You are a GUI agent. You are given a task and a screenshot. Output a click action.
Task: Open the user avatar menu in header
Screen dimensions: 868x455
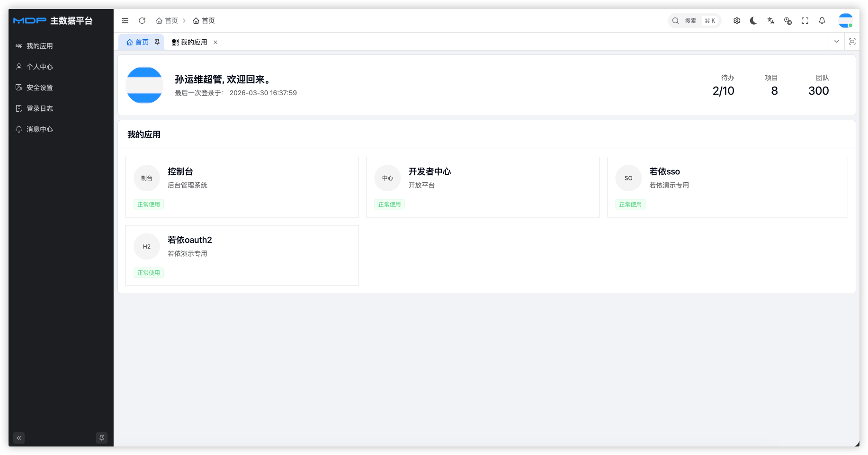coord(845,21)
